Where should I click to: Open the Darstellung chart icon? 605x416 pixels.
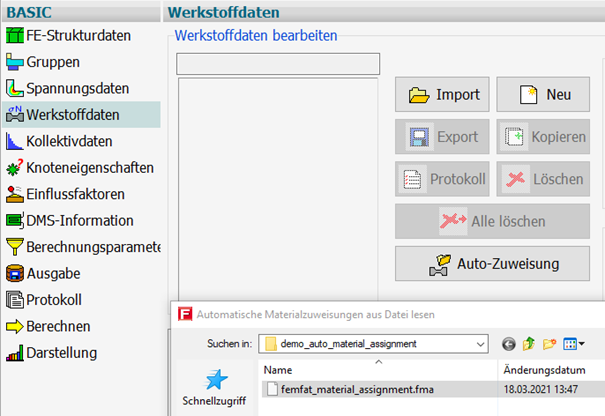point(15,353)
